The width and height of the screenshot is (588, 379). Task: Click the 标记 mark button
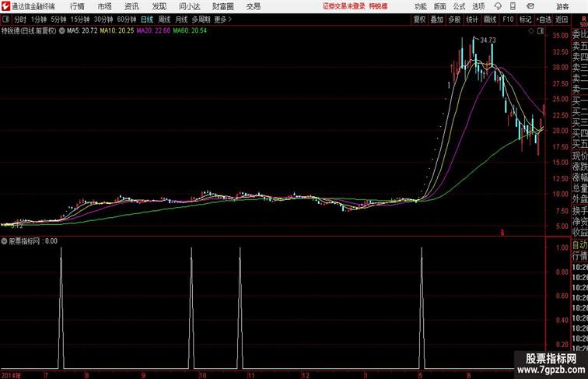[x=525, y=19]
